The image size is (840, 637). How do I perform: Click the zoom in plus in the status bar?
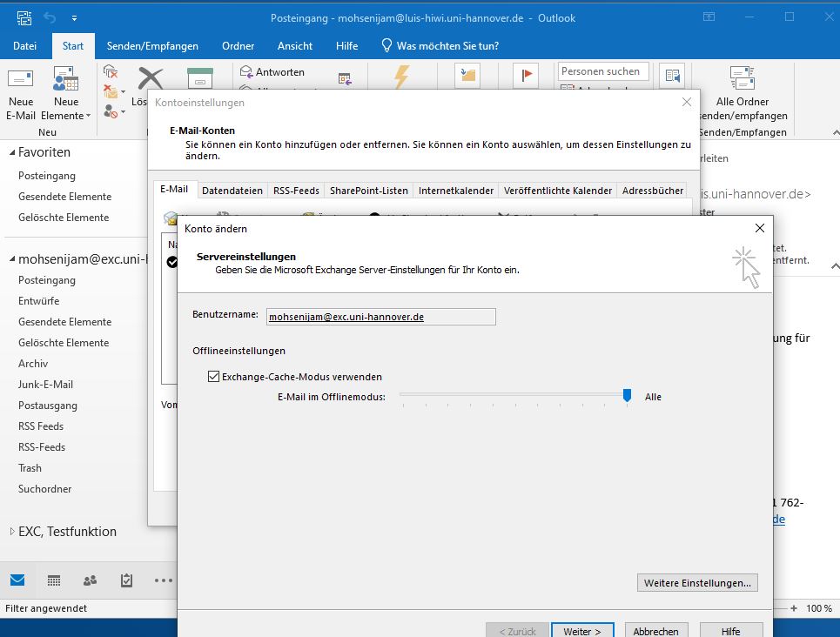click(794, 608)
